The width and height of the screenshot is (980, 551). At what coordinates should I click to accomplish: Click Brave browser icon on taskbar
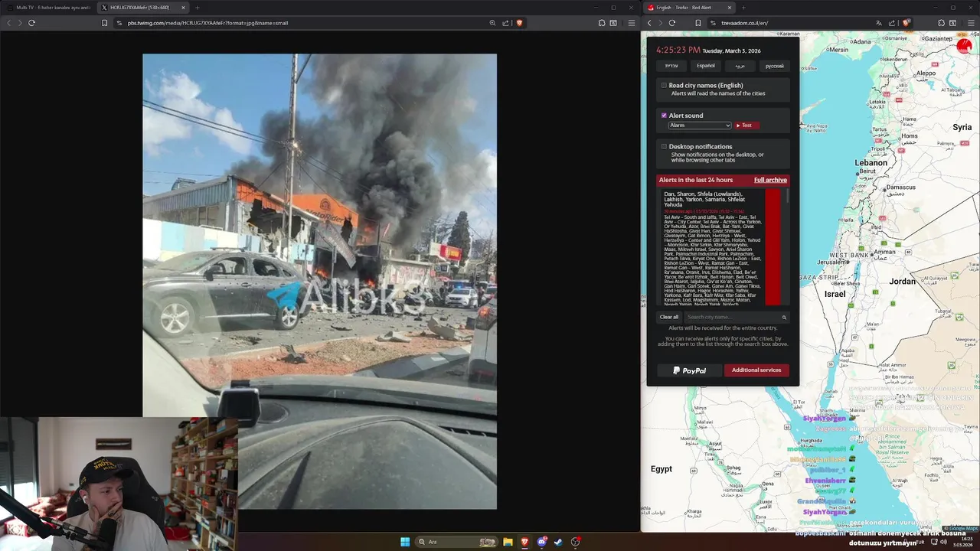pos(525,542)
